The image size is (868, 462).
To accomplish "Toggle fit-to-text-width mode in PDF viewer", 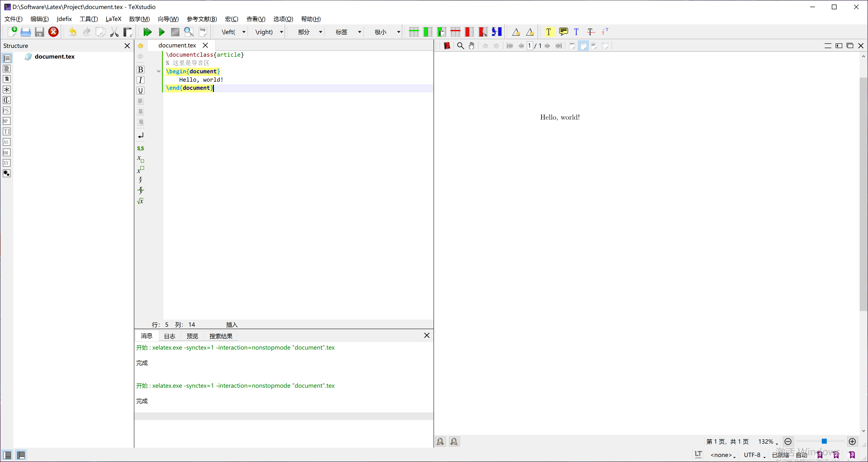I will point(594,46).
